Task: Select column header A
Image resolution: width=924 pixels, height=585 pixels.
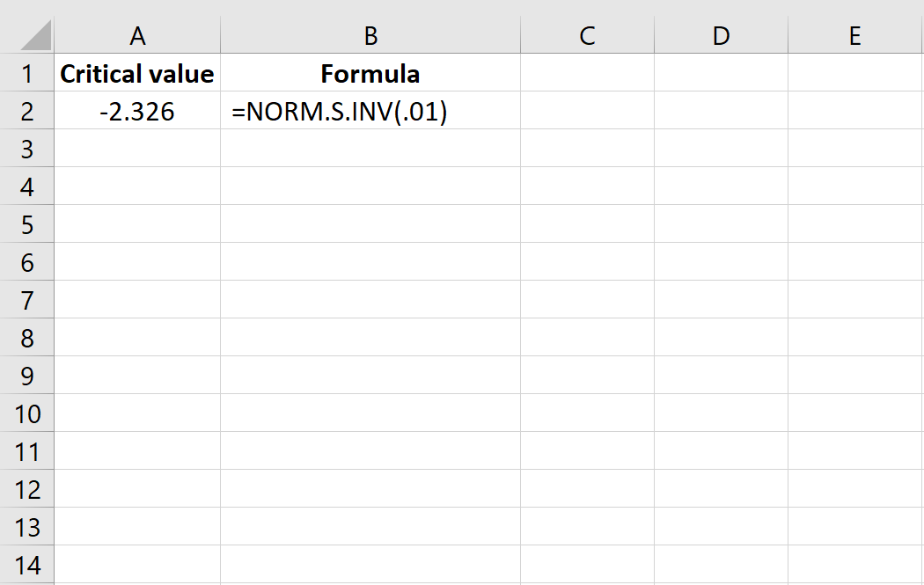Action: 137,35
